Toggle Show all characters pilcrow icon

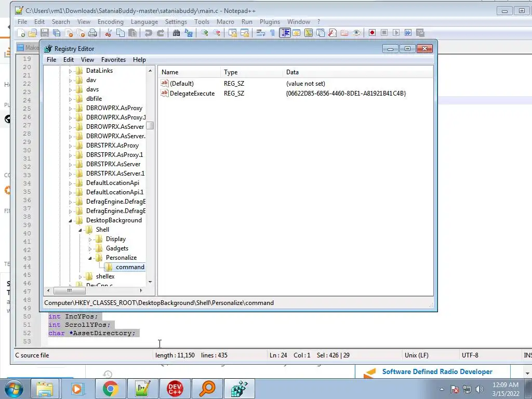(x=272, y=33)
